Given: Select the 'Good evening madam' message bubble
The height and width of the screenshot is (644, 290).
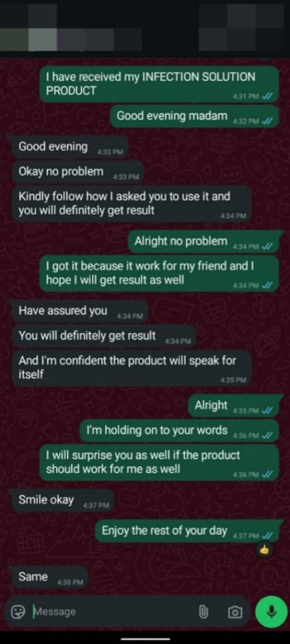Looking at the screenshot, I should click(194, 116).
